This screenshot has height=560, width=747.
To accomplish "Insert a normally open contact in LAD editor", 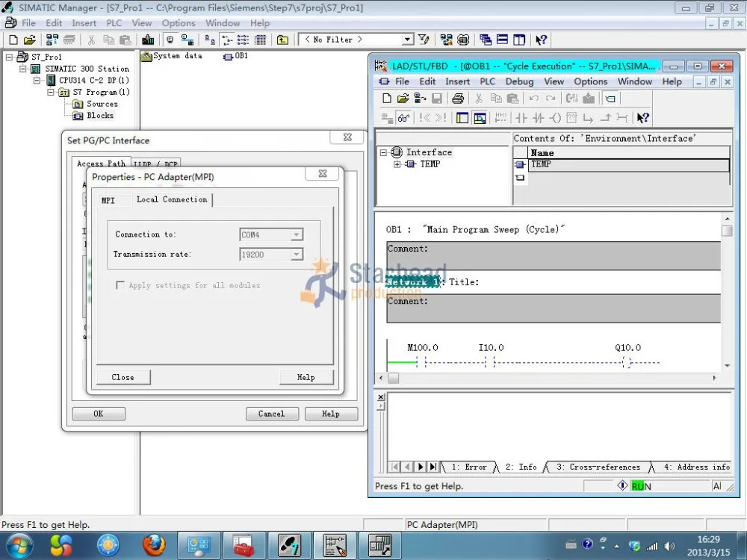I will pyautogui.click(x=521, y=118).
